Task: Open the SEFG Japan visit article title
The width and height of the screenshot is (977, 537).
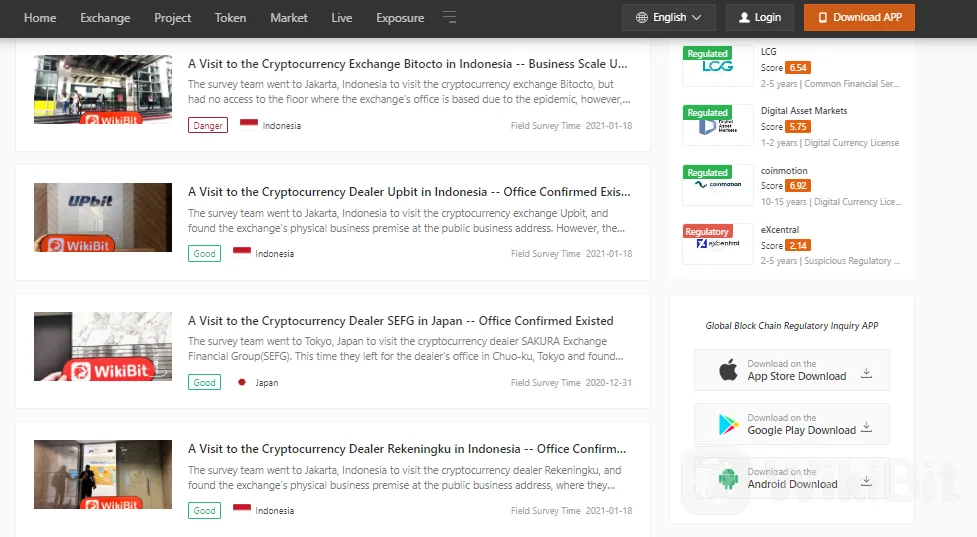Action: (400, 321)
